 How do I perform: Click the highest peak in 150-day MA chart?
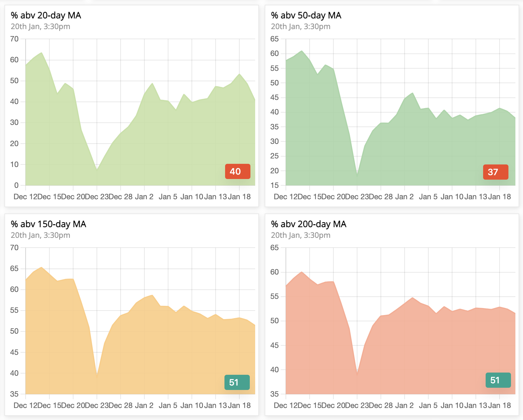41,267
